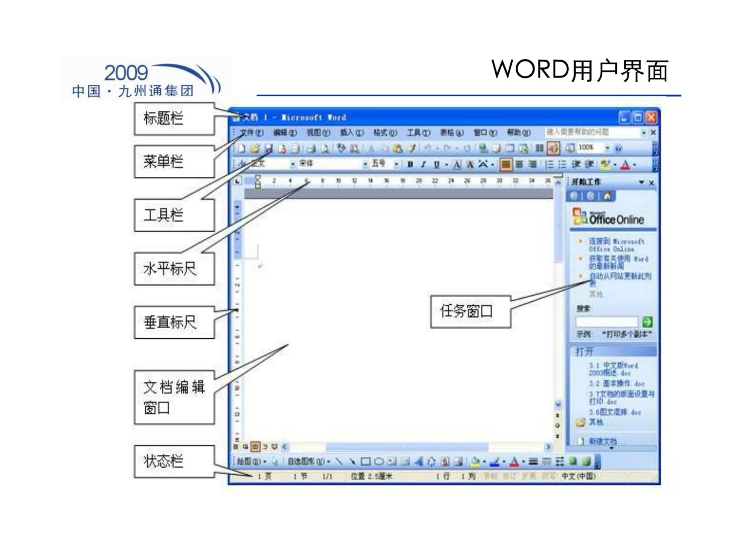
Task: Open recent file 3.2 基本操作.doc
Action: [x=617, y=384]
